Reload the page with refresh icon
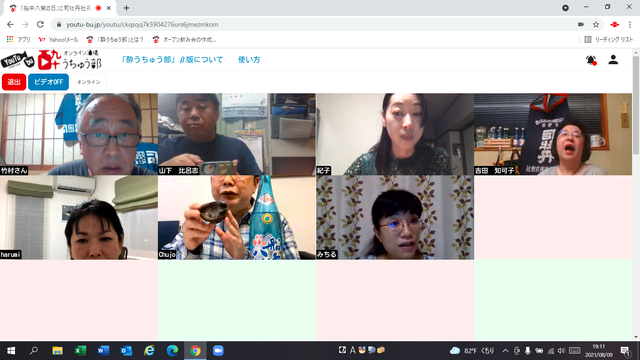 pos(40,24)
